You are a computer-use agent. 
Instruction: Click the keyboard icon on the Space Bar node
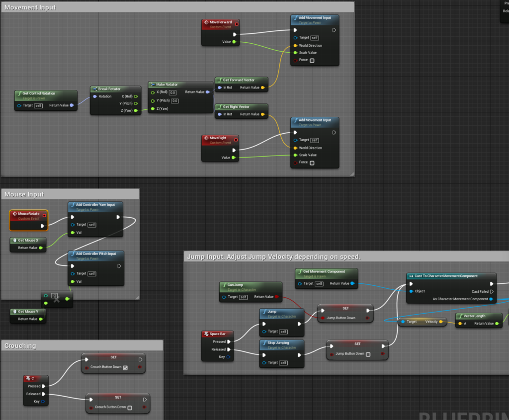coord(206,334)
